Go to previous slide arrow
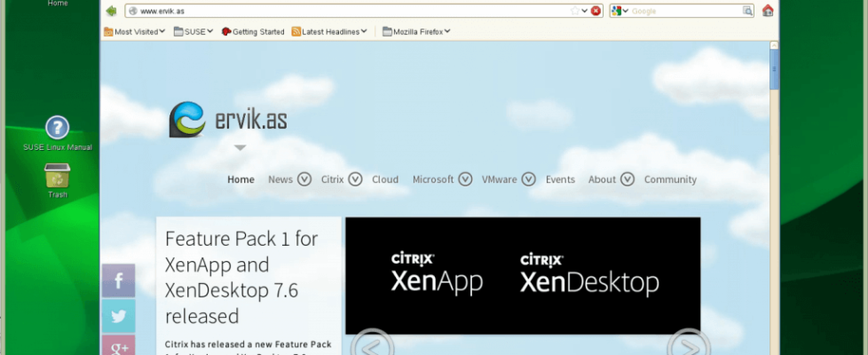 (x=372, y=343)
